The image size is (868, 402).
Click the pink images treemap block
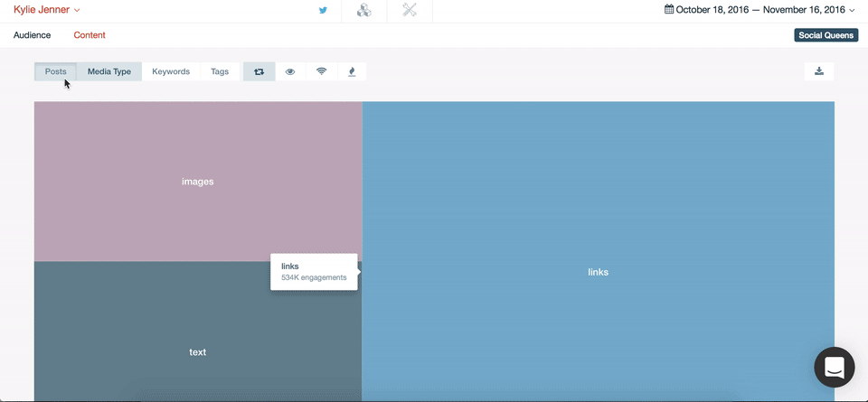coord(197,181)
